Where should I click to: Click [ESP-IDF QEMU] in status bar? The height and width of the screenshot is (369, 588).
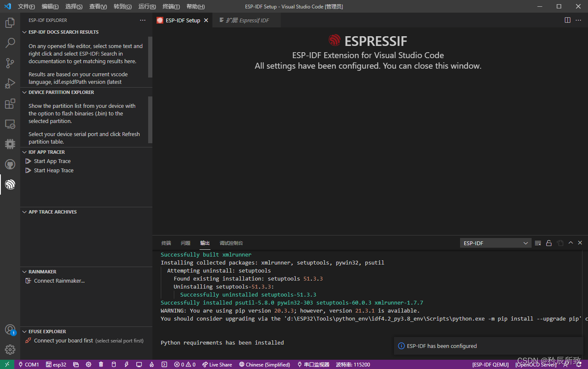[x=490, y=364]
